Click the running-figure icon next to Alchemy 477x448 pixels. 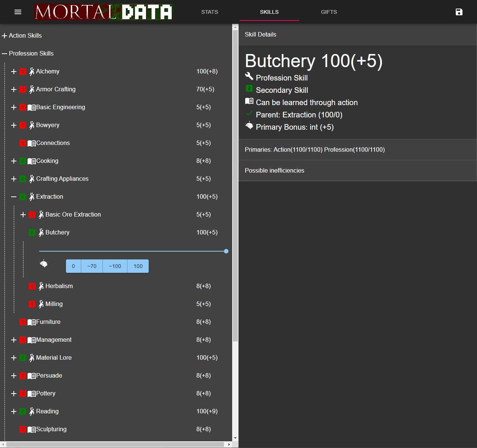click(x=32, y=71)
